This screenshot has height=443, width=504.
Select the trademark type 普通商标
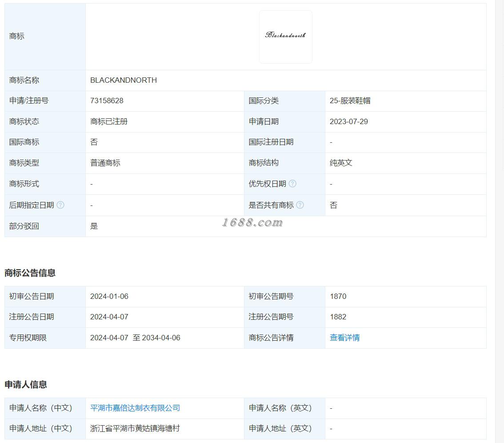pyautogui.click(x=105, y=163)
